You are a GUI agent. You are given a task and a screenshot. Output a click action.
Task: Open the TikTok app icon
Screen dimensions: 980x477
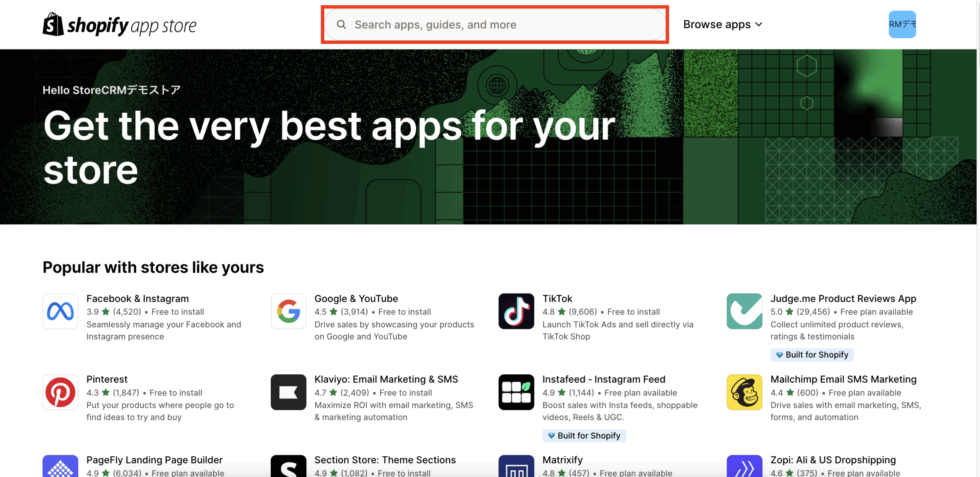tap(516, 311)
